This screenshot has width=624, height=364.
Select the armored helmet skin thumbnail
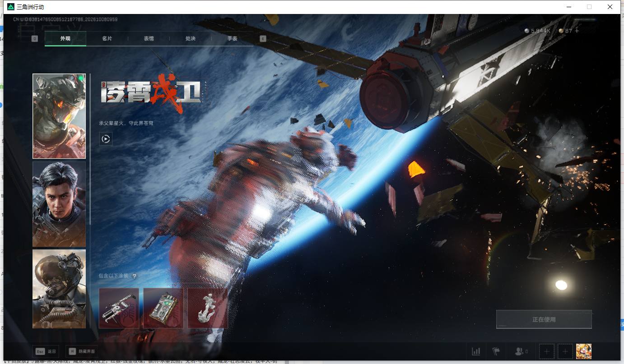(x=59, y=116)
